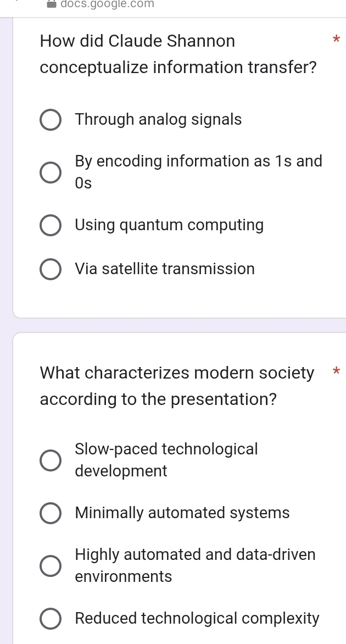
Task: Pick the 'Via satellite transmission' radio button
Action: click(51, 269)
